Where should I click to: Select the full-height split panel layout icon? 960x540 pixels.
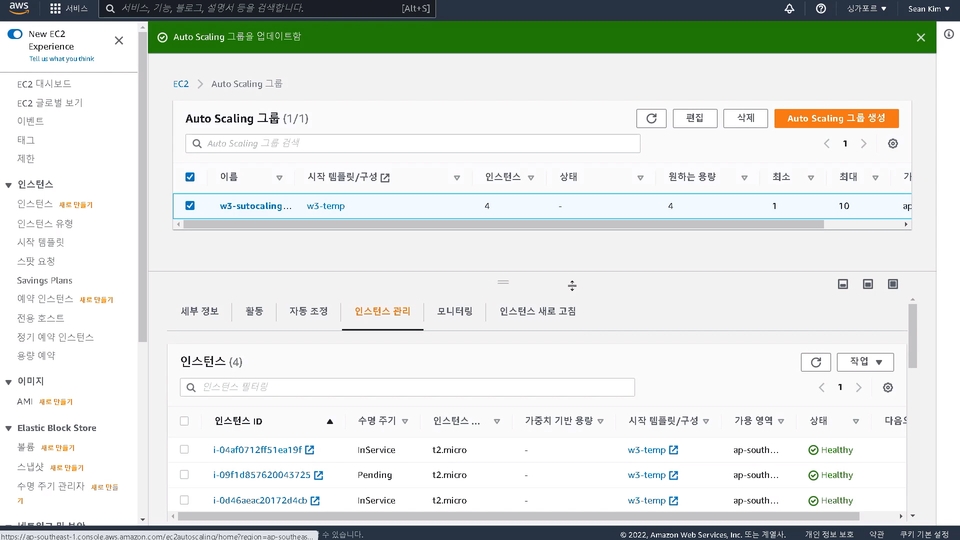pyautogui.click(x=893, y=284)
